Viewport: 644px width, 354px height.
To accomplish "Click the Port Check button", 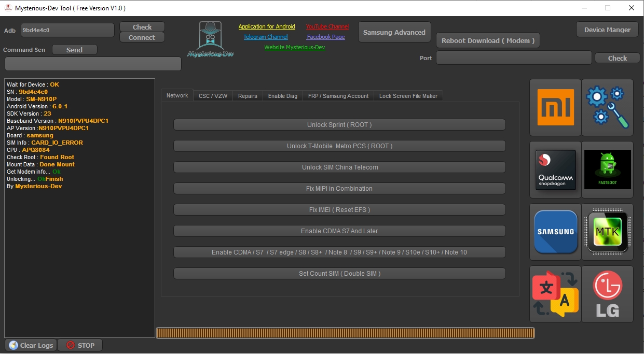I will click(x=618, y=58).
